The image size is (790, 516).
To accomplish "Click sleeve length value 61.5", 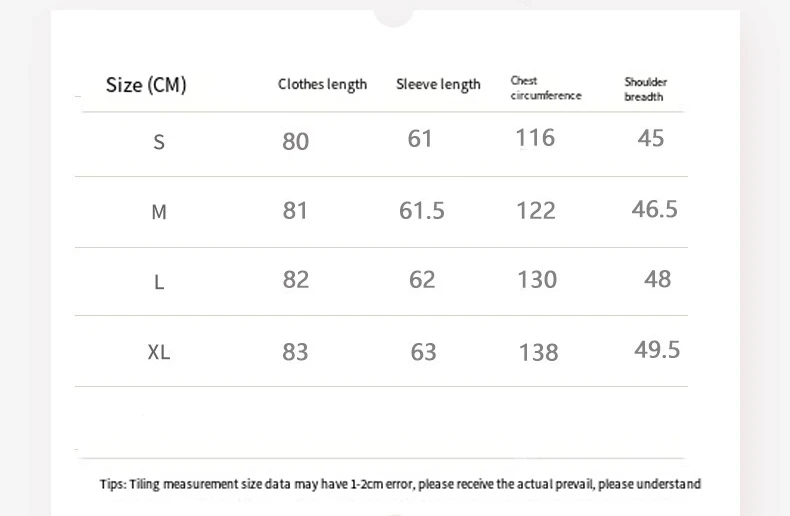I will 421,210.
